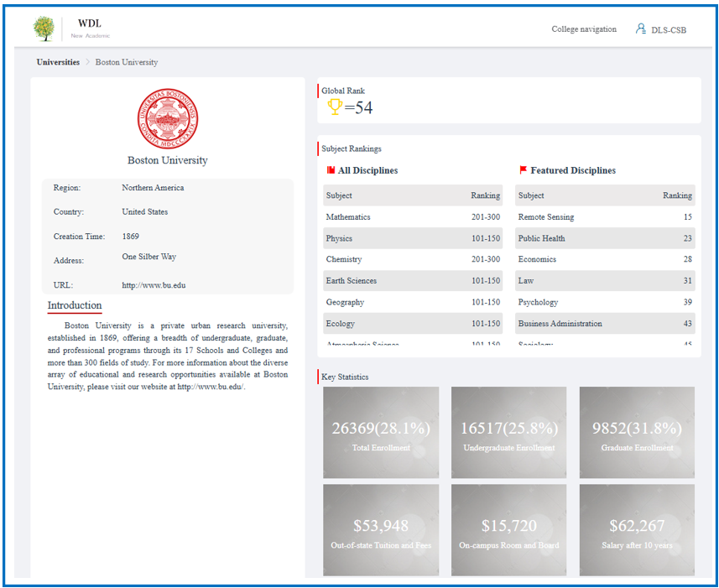Viewport: 719px width, 588px height.
Task: Select the Earth Sciences ranking row
Action: (x=413, y=280)
